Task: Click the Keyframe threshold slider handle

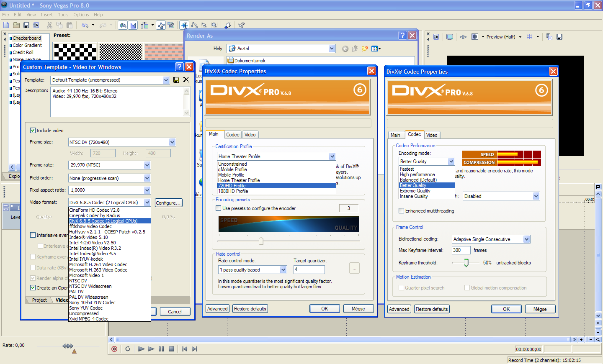Action: pos(466,263)
